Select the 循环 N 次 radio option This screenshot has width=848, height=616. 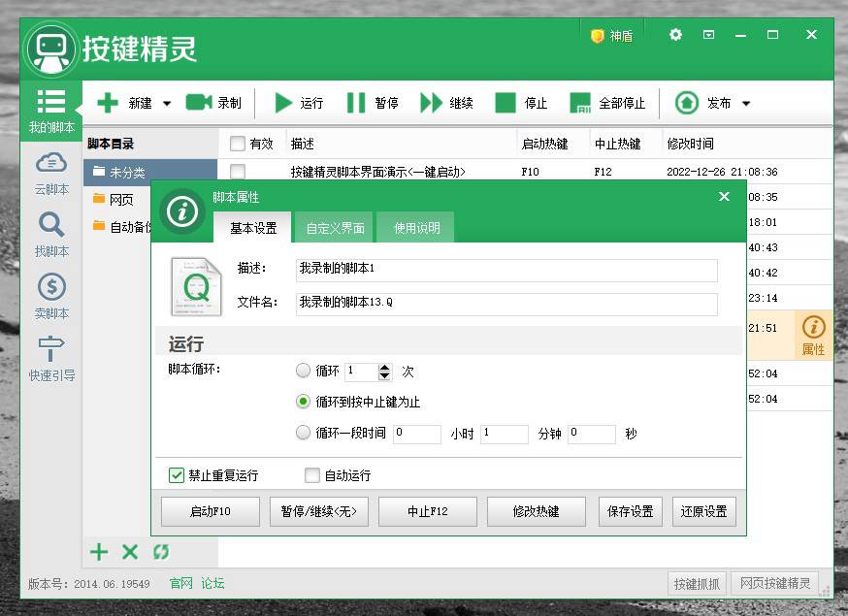tap(303, 371)
